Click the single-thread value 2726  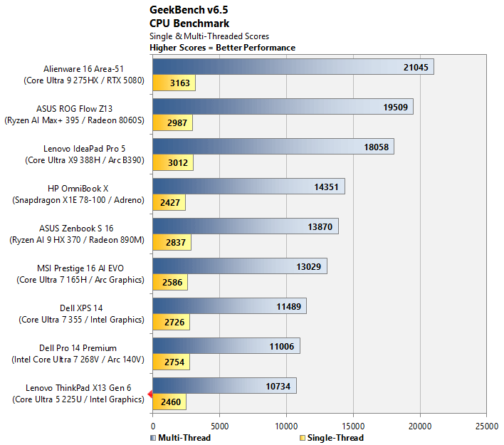(x=174, y=322)
